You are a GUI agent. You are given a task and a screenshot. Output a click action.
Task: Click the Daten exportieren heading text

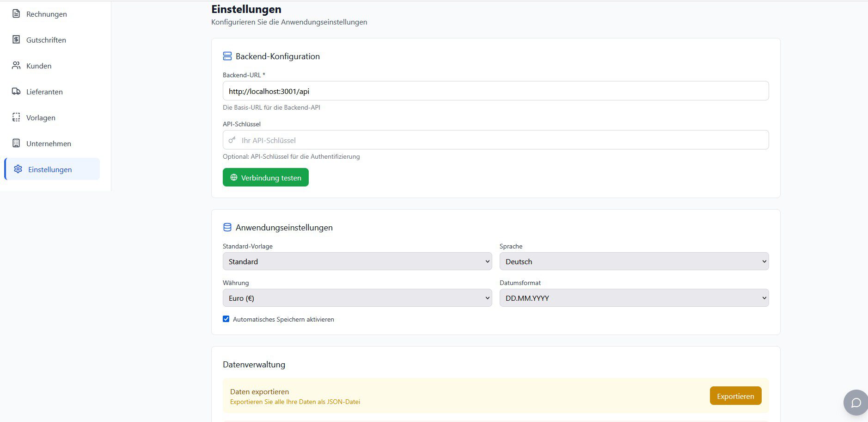[x=260, y=391]
